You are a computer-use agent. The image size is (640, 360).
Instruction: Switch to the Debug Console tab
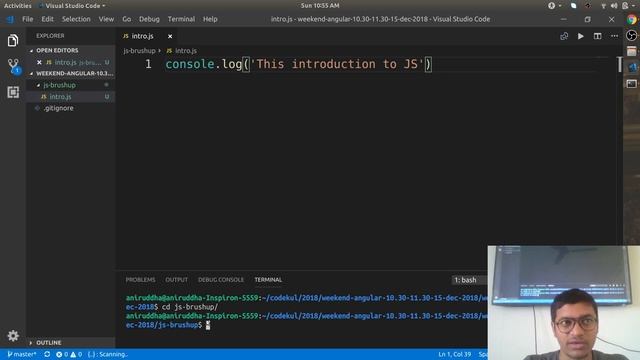220,280
